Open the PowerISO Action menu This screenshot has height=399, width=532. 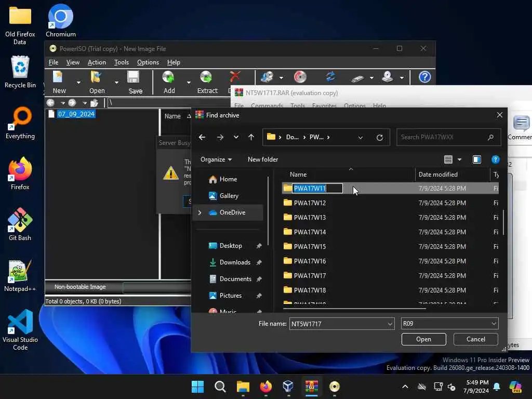pos(97,62)
